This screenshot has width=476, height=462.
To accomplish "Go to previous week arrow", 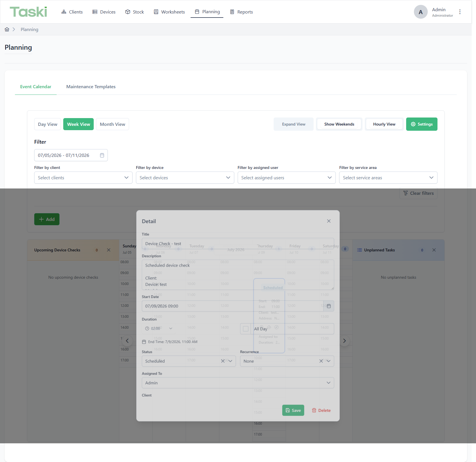I will click(x=127, y=341).
